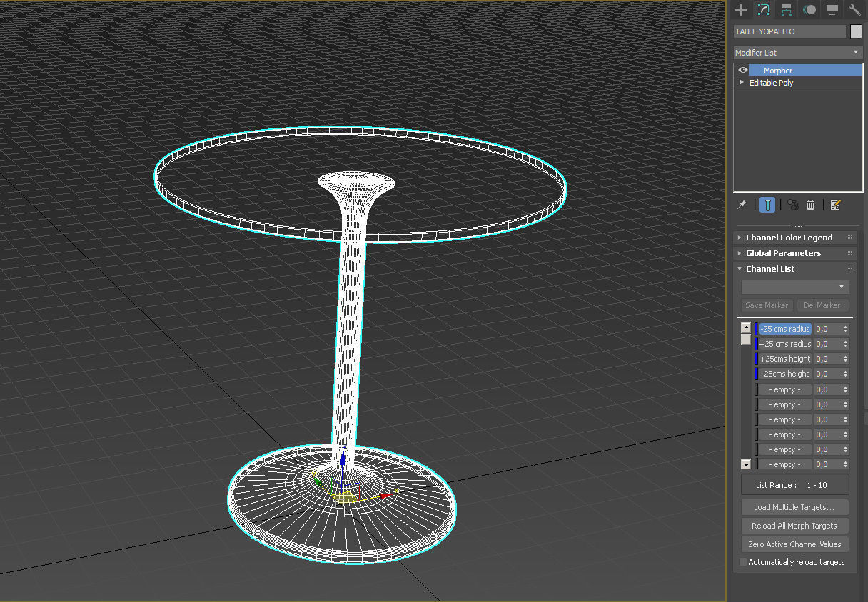Switch to the Modify panel tab
Viewport: 868px width, 602px height.
pyautogui.click(x=764, y=9)
